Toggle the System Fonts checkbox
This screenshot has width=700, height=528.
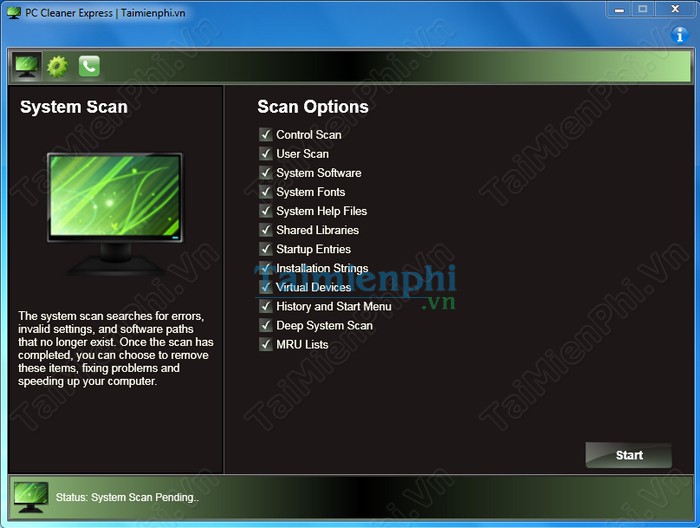(x=266, y=192)
